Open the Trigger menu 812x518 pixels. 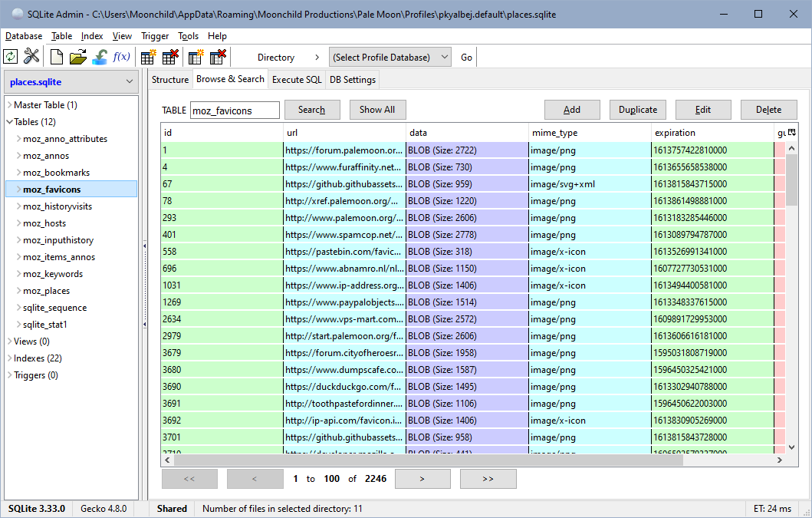pos(155,36)
